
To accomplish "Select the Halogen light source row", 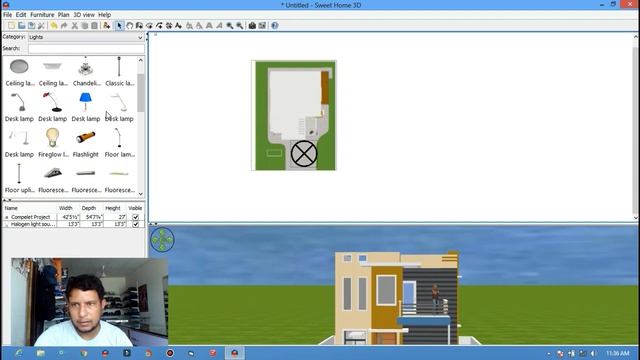I will [73, 224].
